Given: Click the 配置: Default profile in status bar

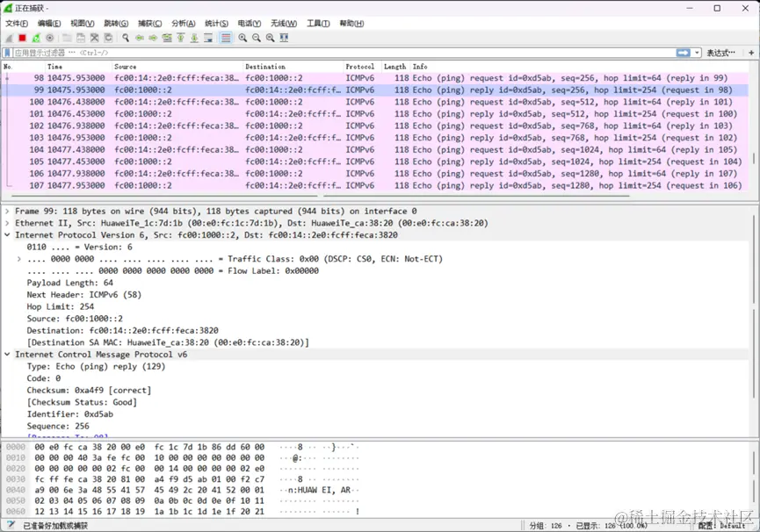Looking at the screenshot, I should pos(722,525).
